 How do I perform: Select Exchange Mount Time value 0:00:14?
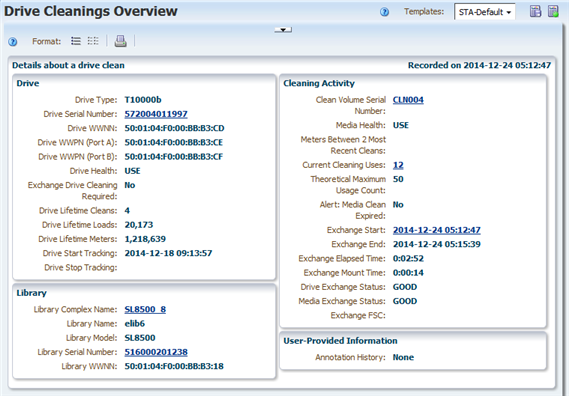coord(408,273)
